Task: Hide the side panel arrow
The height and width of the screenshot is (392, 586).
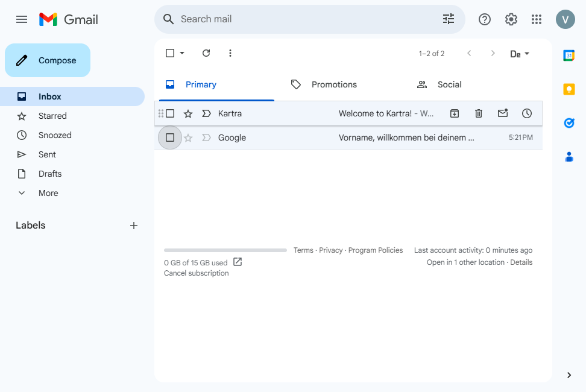Action: point(569,375)
